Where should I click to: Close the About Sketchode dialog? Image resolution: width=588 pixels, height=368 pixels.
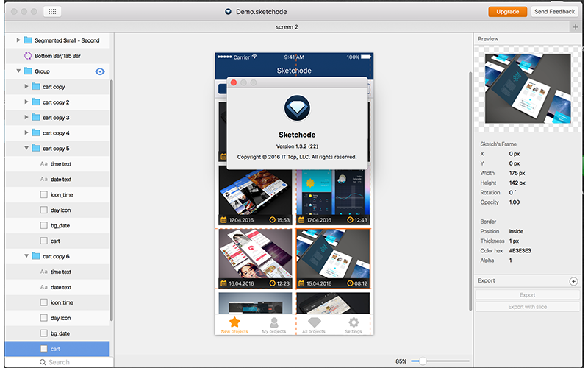click(234, 82)
